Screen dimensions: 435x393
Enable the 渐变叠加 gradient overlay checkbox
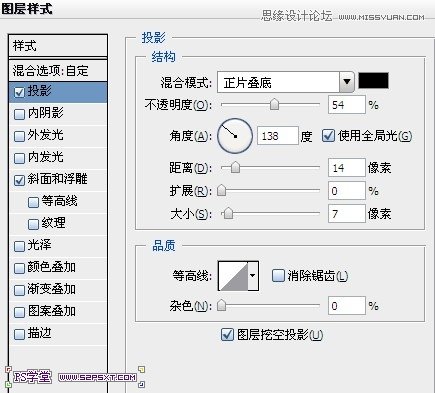click(x=20, y=290)
